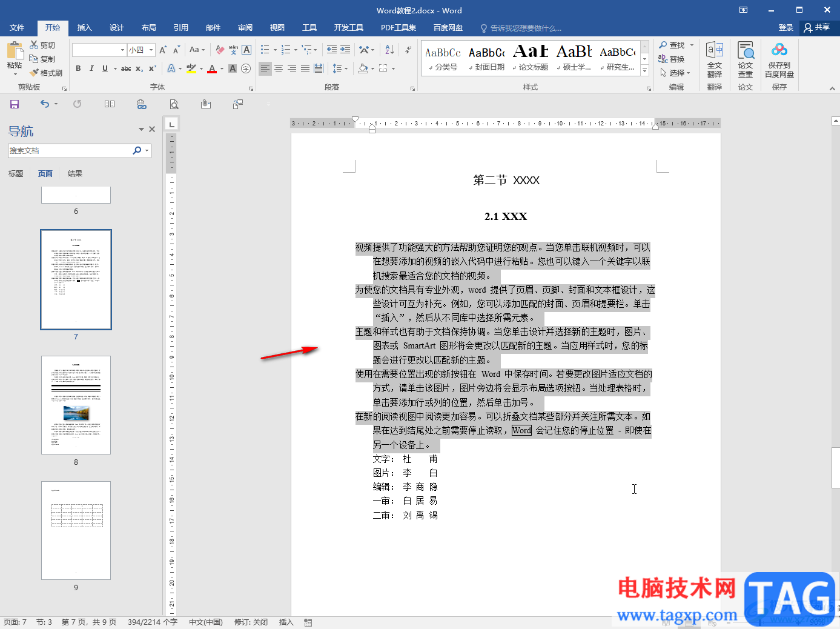Justify the paragraph text
This screenshot has height=629, width=840.
(305, 68)
